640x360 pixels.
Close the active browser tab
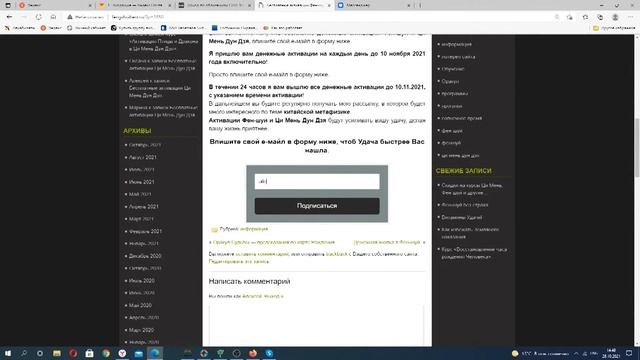point(329,5)
